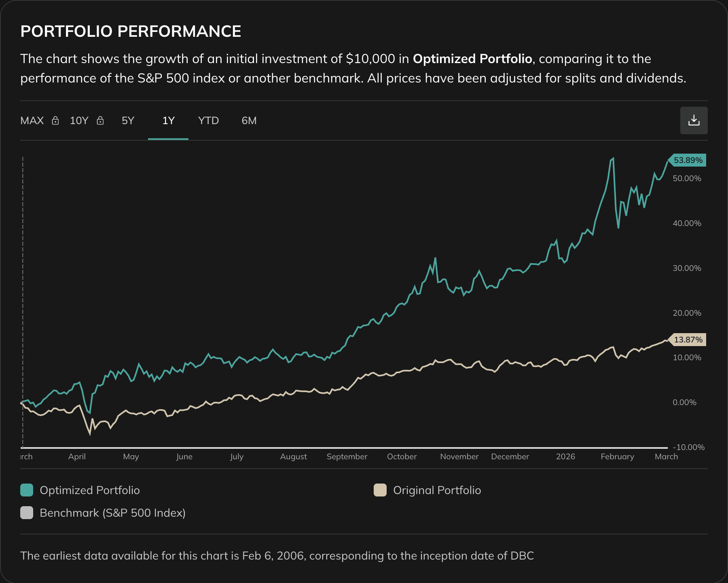Select the 1Y range tab
The image size is (728, 583).
pos(168,120)
